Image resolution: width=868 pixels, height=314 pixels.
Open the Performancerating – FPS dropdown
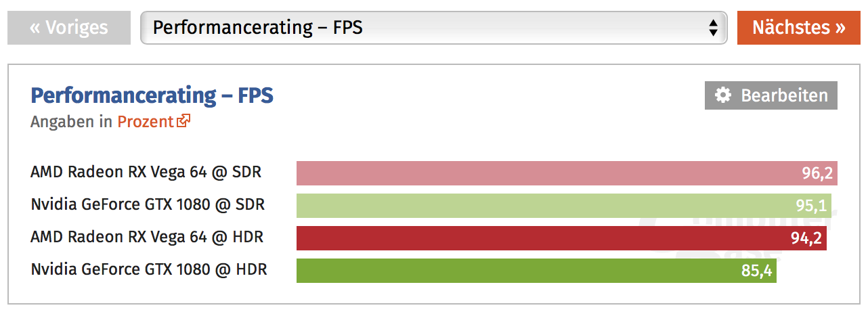pyautogui.click(x=433, y=28)
